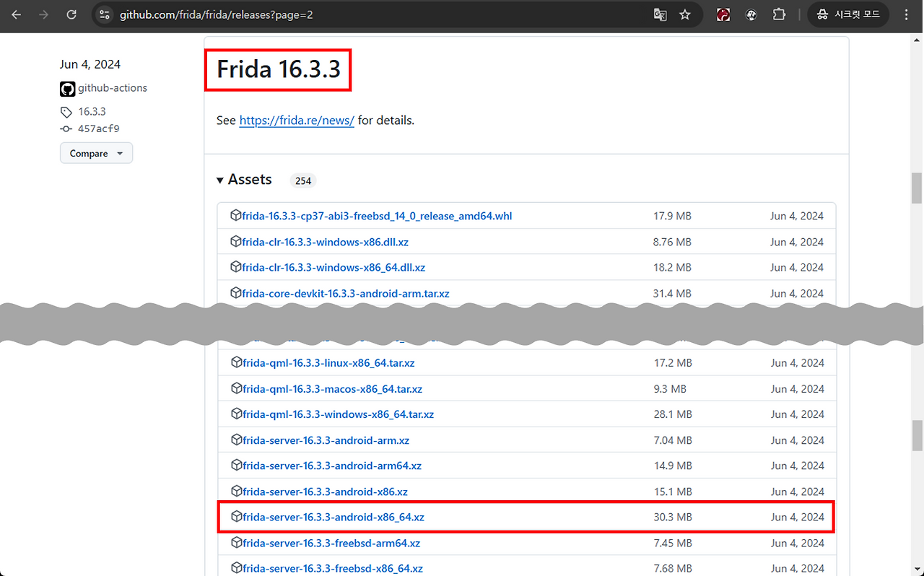Download frida-qml-16.3.3-linux-x86_64.tar.xz
924x576 pixels.
click(328, 363)
